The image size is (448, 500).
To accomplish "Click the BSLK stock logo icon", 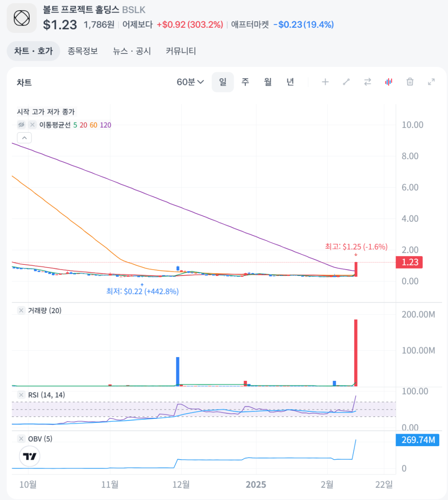I will coord(22,18).
